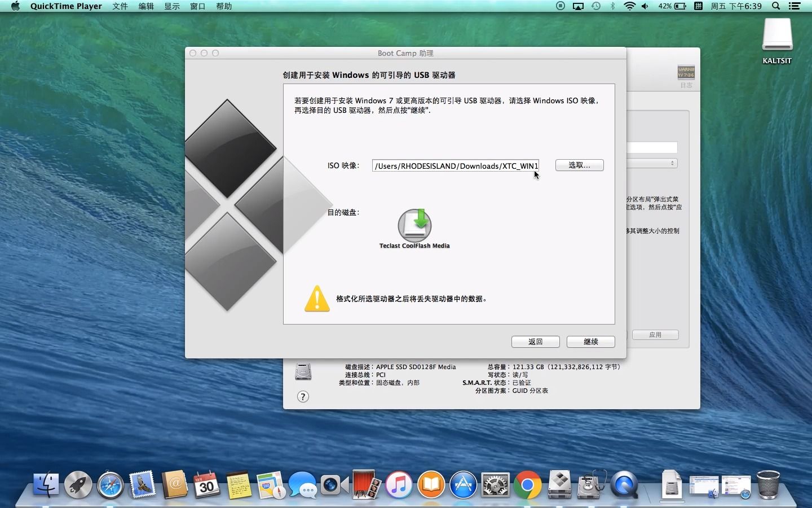Open iTunes in the Dock

399,484
